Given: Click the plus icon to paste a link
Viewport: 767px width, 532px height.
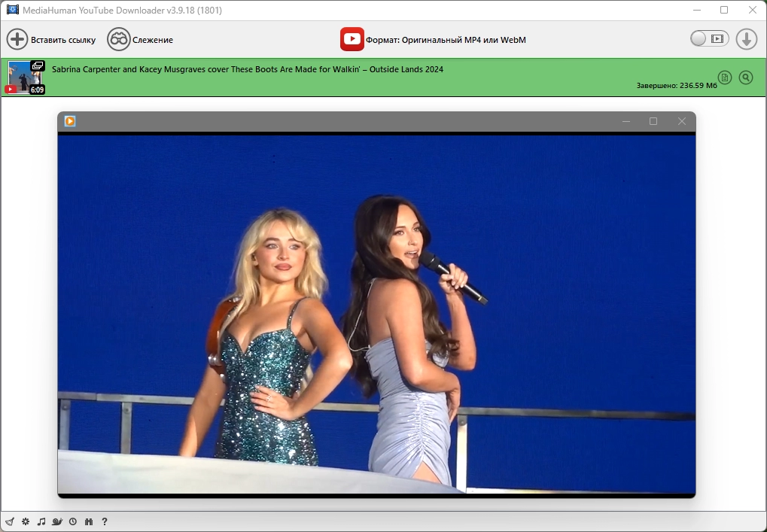Looking at the screenshot, I should [x=17, y=40].
